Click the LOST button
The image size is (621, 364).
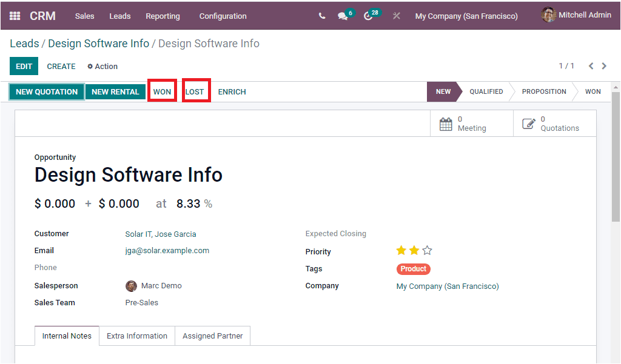(x=196, y=91)
